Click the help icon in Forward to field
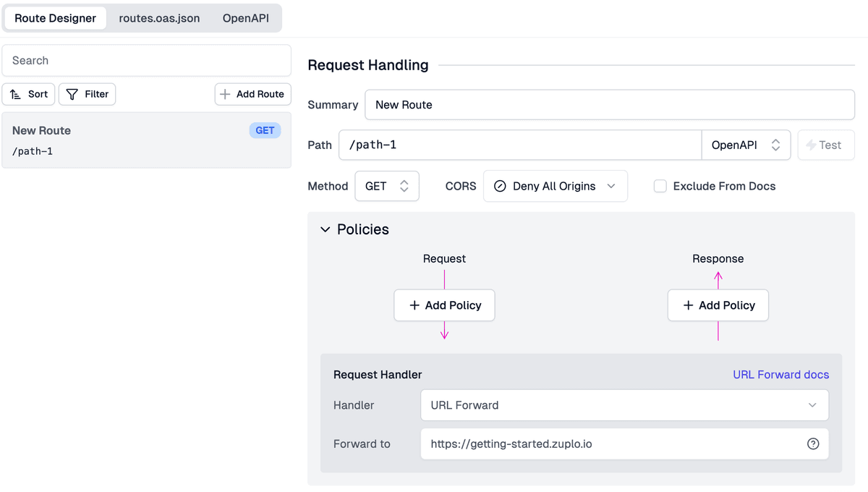 [x=813, y=444]
